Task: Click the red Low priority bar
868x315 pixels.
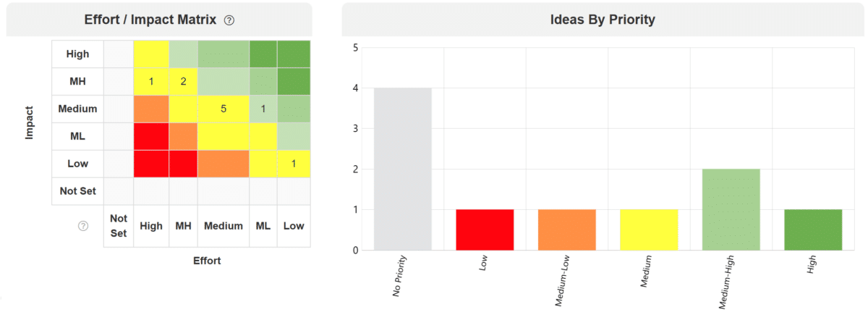Action: 485,230
